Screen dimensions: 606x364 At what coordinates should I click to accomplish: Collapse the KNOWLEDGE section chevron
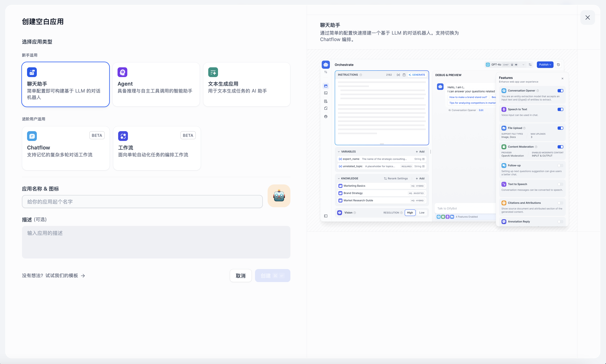coord(339,179)
